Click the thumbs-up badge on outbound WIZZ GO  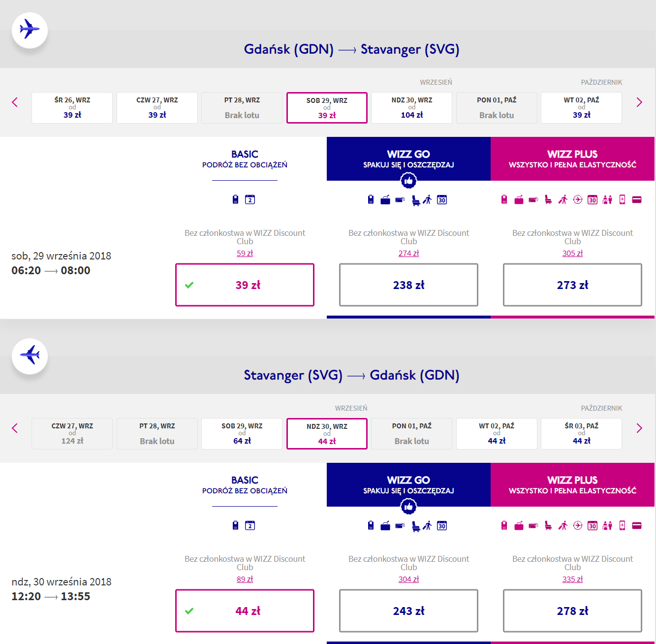tap(408, 181)
